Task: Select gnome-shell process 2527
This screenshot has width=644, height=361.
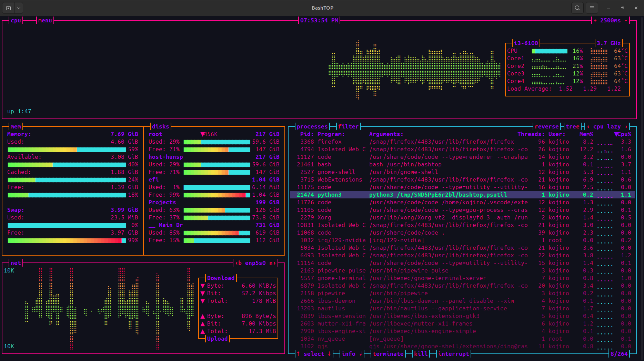Action: [462, 172]
